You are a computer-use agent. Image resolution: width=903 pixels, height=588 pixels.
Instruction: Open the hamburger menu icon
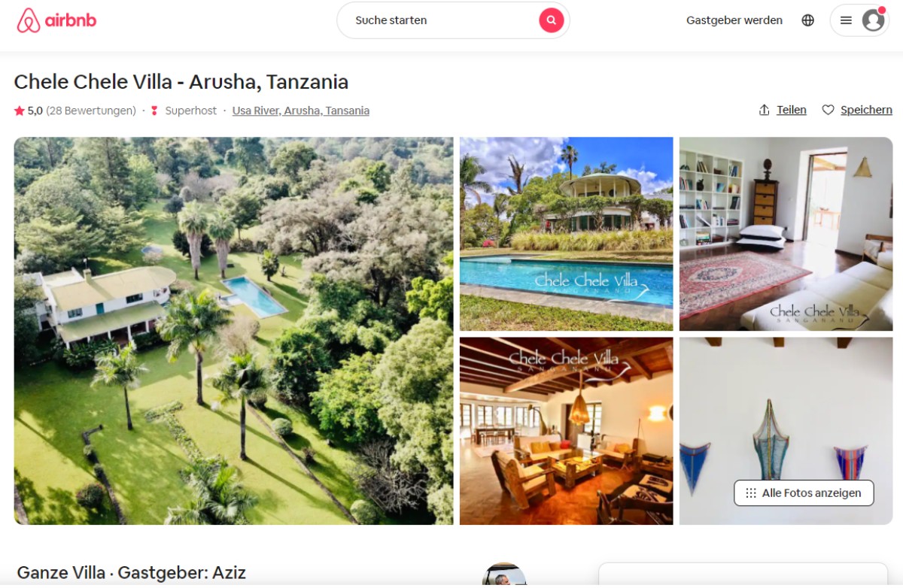(846, 20)
